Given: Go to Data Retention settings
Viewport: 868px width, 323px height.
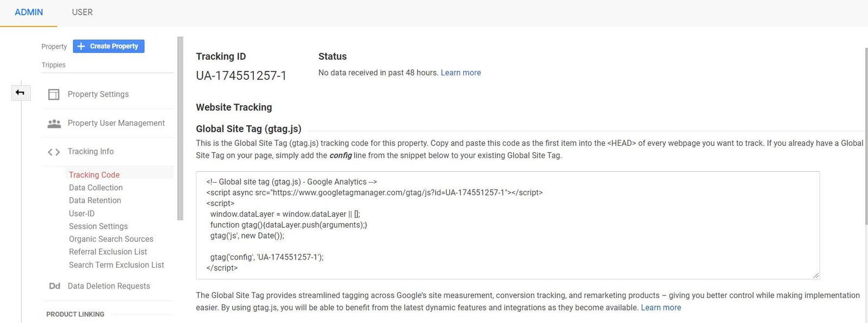Looking at the screenshot, I should tap(95, 201).
